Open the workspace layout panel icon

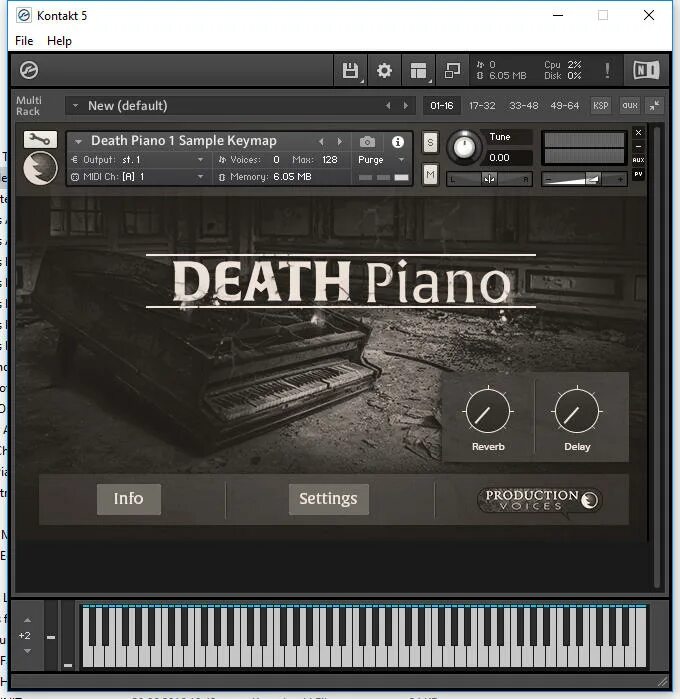pyautogui.click(x=418, y=70)
